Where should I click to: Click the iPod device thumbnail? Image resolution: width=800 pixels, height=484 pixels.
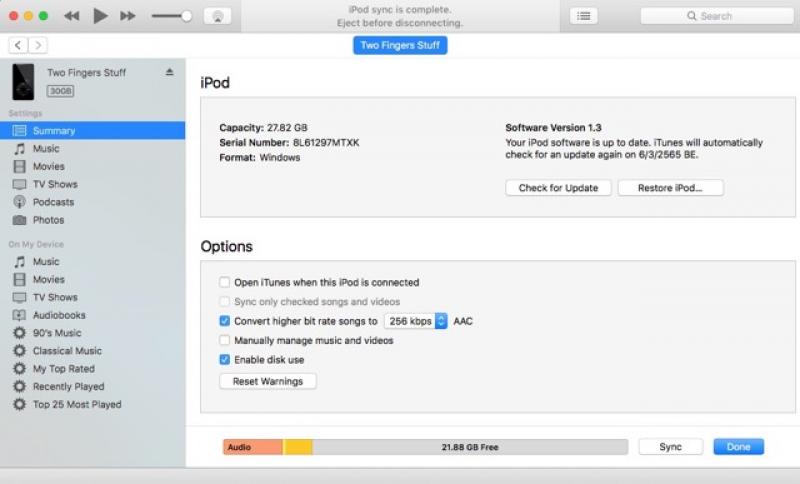23,82
